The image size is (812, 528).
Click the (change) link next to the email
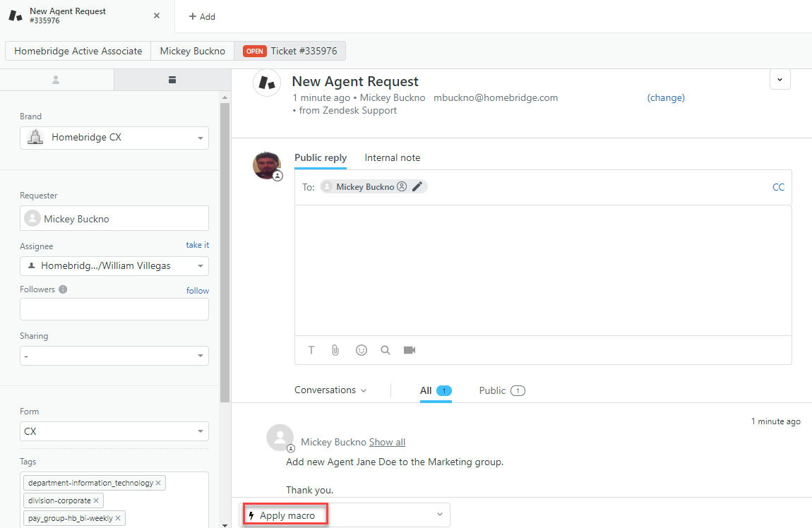[666, 98]
